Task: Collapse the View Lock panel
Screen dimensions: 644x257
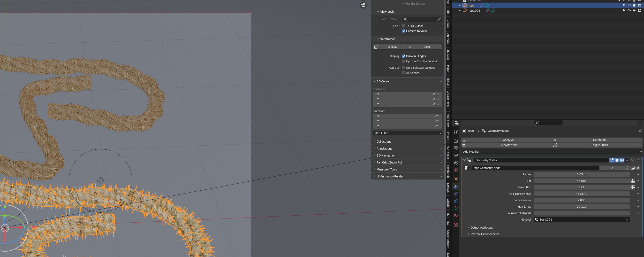Action: point(378,12)
